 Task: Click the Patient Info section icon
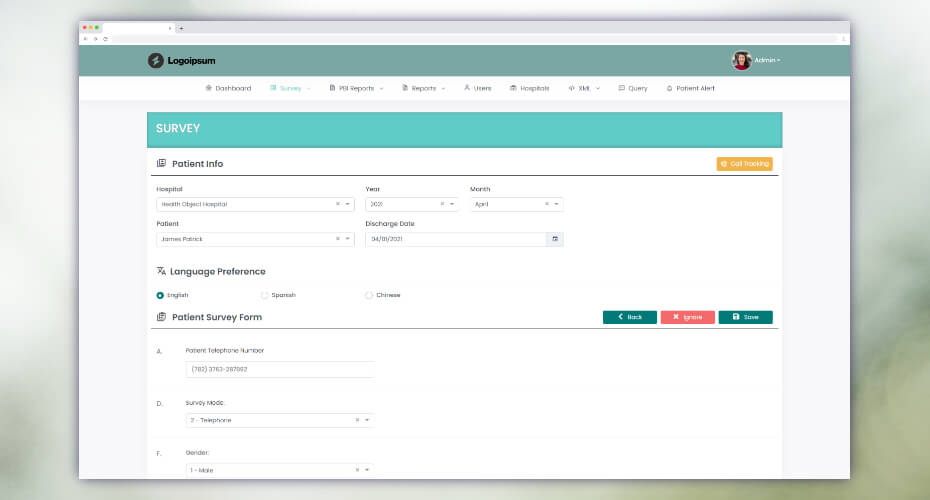[161, 163]
